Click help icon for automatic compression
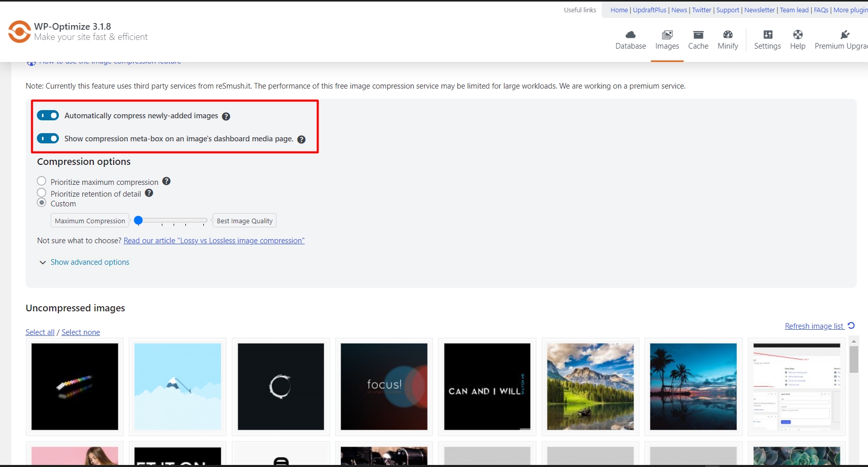The height and width of the screenshot is (467, 868). (226, 116)
